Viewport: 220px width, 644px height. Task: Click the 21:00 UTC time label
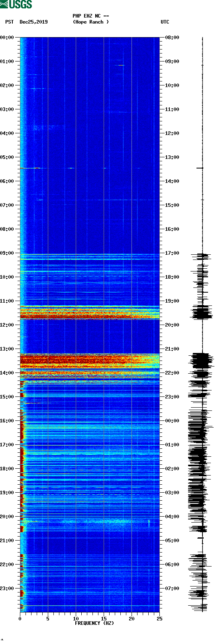click(x=172, y=349)
